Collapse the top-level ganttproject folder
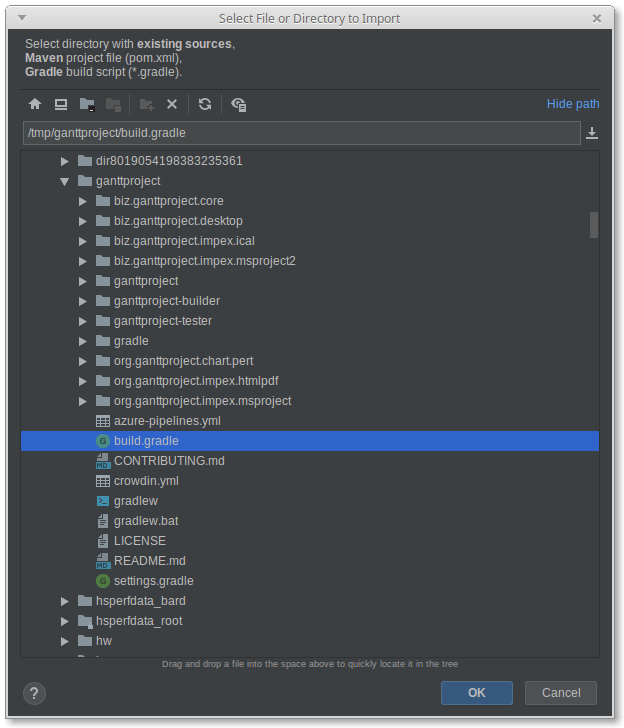This screenshot has height=728, width=624. [65, 181]
